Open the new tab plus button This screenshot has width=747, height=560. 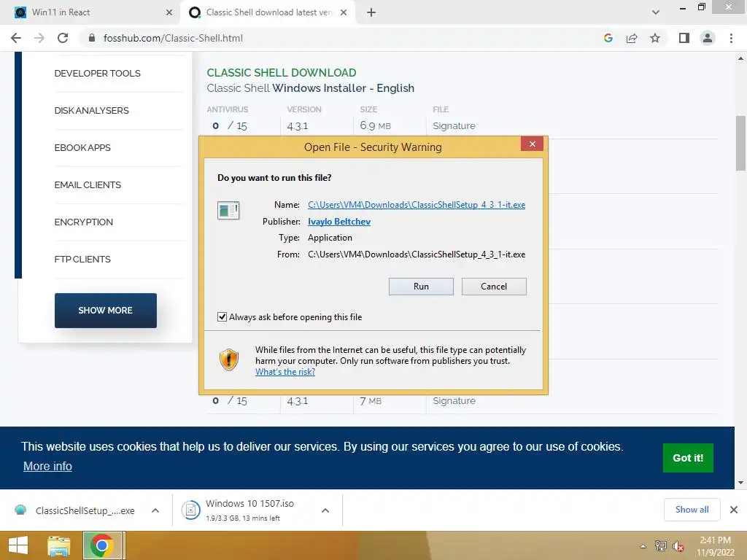(371, 12)
